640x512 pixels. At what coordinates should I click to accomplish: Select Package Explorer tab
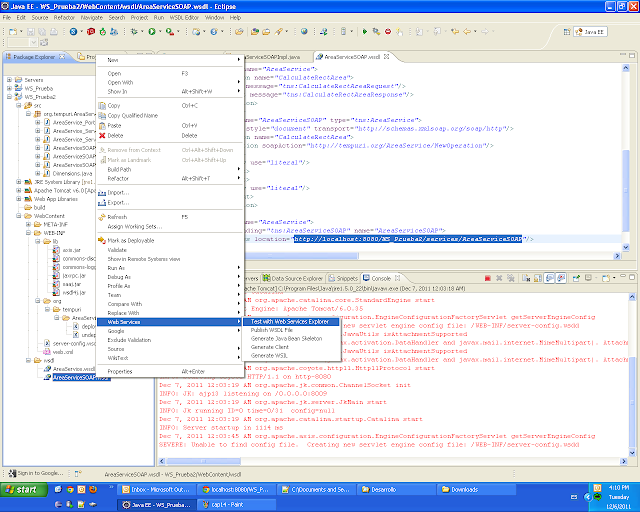click(x=34, y=57)
